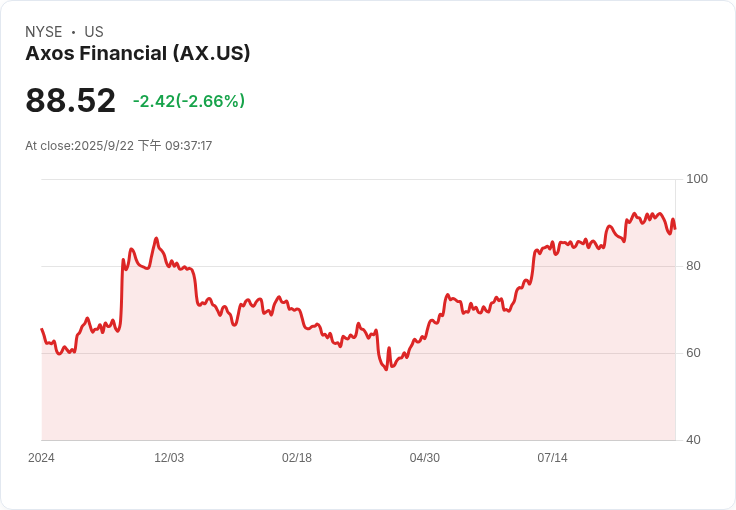This screenshot has width=736, height=510.
Task: Click the -2.42(-2.66%) price change
Action: coord(188,101)
